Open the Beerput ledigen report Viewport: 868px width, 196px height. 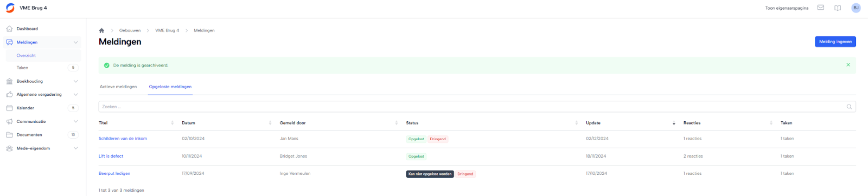(114, 174)
